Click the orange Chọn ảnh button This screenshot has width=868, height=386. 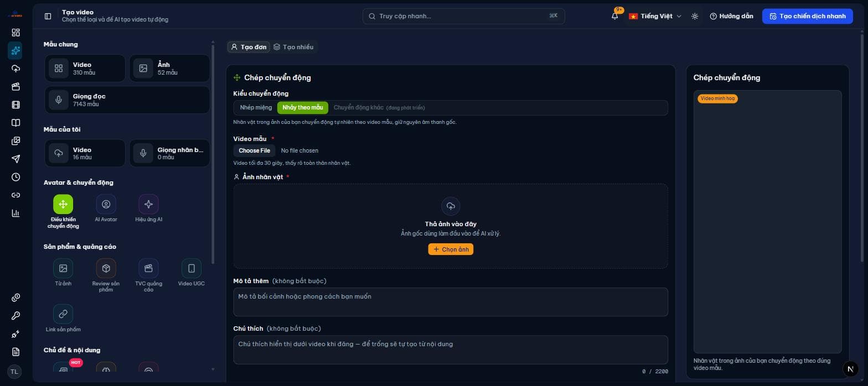[x=451, y=249]
